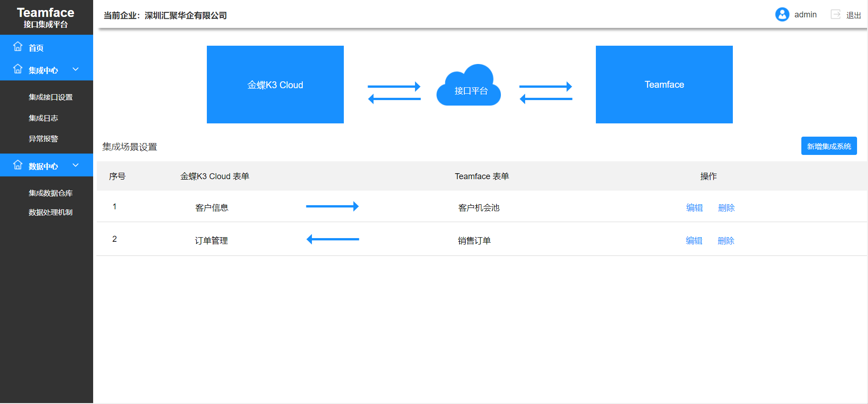Viewport: 868px width, 404px height.
Task: Click the home icon beside 首页
Action: (18, 47)
